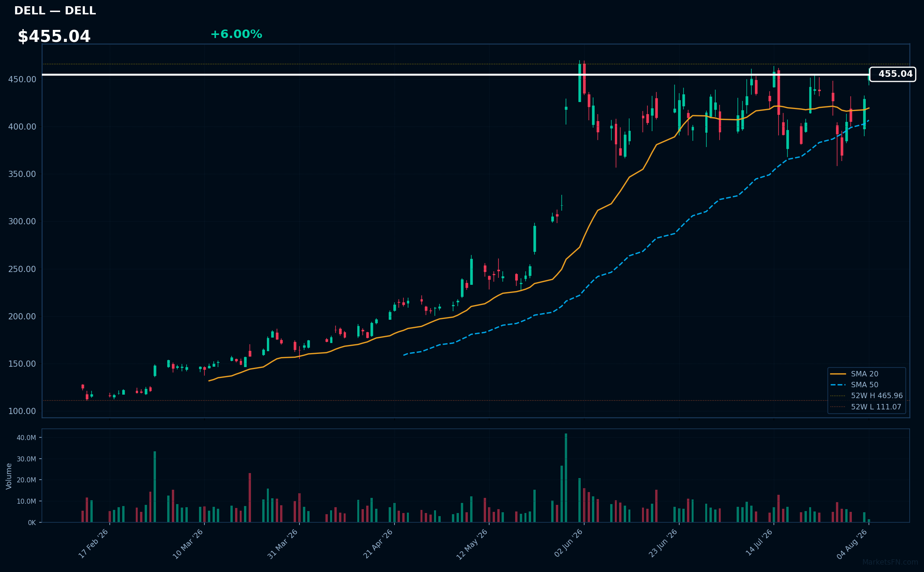924x572 pixels.
Task: Click the 30.0M volume axis label
Action: (26, 459)
